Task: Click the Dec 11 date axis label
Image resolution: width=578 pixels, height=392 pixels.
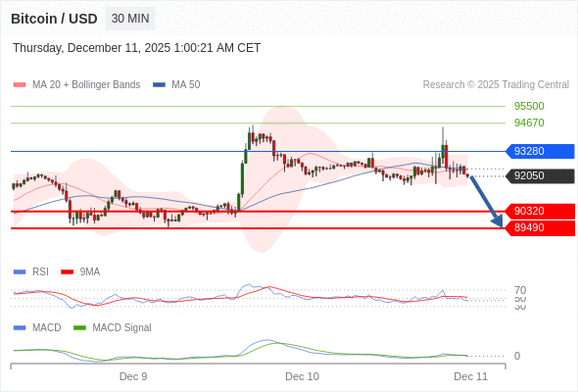Action: pyautogui.click(x=471, y=376)
